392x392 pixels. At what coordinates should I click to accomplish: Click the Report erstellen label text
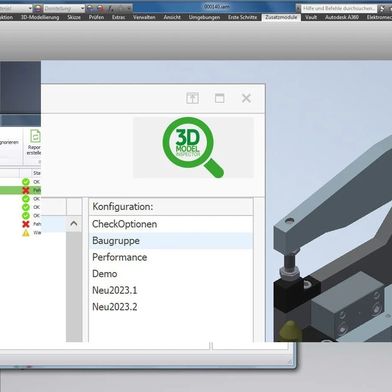point(34,150)
